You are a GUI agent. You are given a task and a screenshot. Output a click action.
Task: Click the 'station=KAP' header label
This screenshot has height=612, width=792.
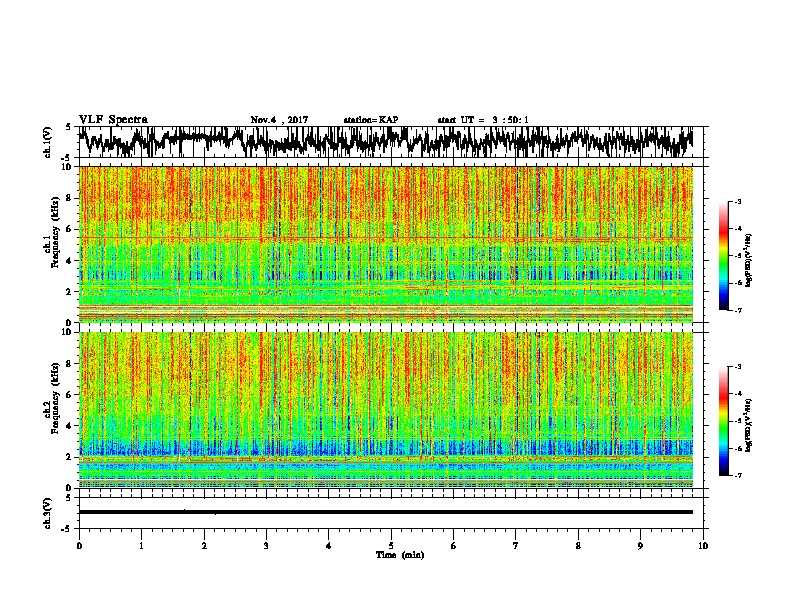click(371, 120)
